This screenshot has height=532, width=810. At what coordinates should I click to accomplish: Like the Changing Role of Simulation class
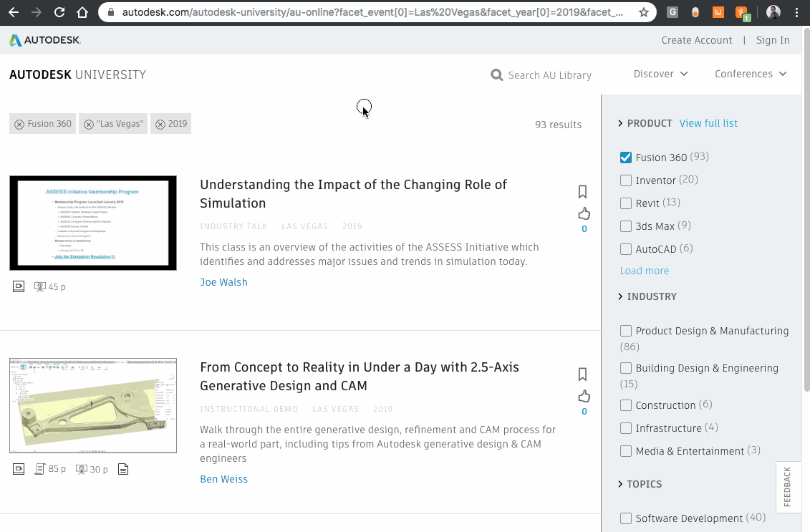[x=584, y=213]
